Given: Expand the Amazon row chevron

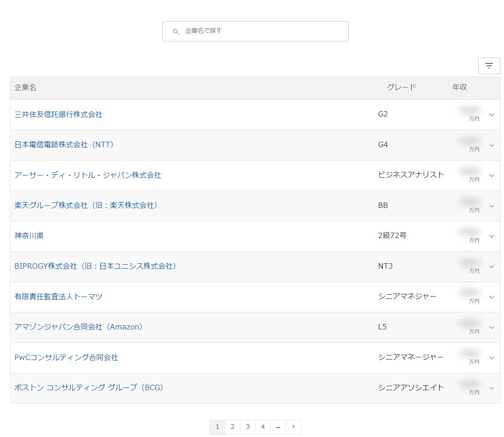Looking at the screenshot, I should [x=491, y=327].
